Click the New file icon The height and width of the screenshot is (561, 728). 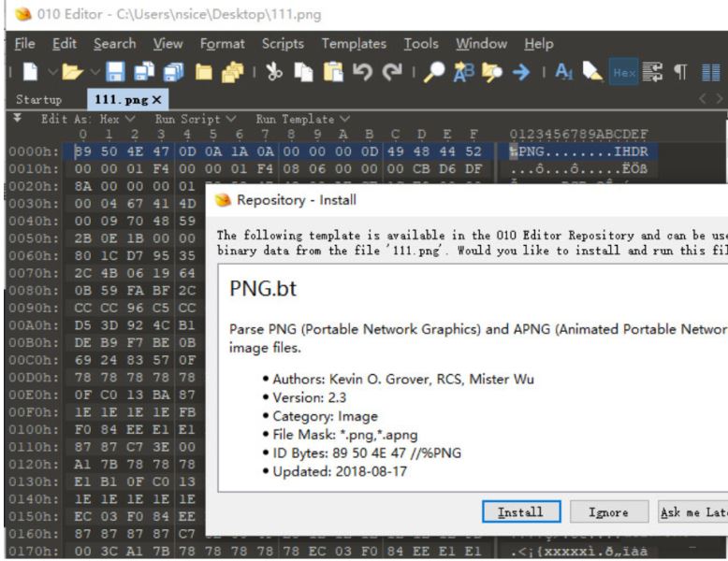[28, 71]
